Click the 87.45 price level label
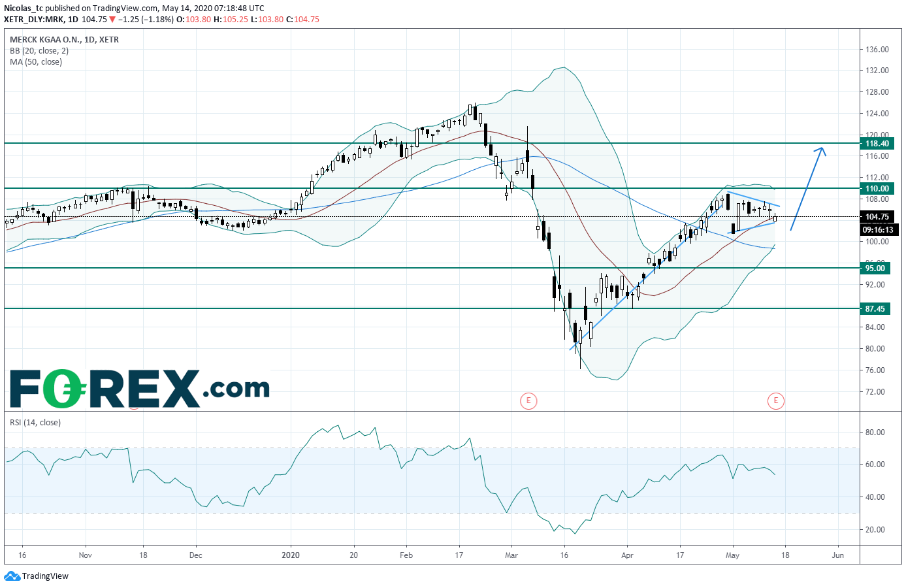Viewport: 906px width, 588px height. tap(875, 308)
